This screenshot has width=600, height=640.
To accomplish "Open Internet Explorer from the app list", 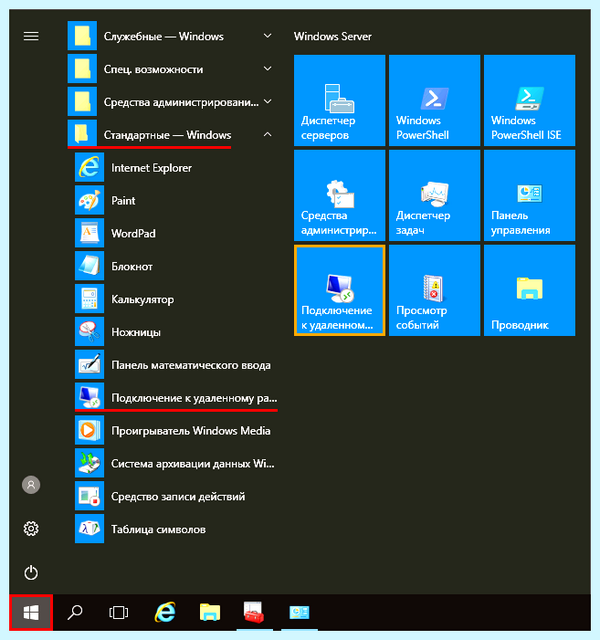I will 176,168.
